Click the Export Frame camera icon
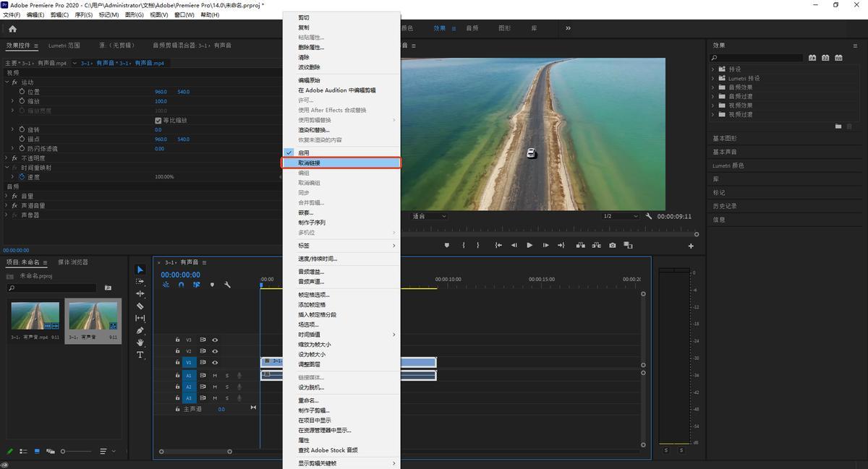The height and width of the screenshot is (469, 868). click(612, 245)
